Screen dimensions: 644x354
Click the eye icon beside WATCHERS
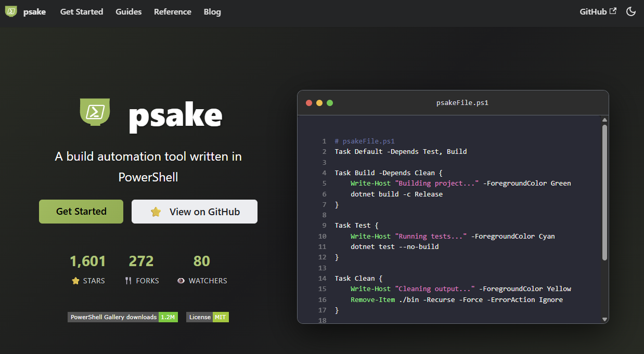pyautogui.click(x=181, y=281)
